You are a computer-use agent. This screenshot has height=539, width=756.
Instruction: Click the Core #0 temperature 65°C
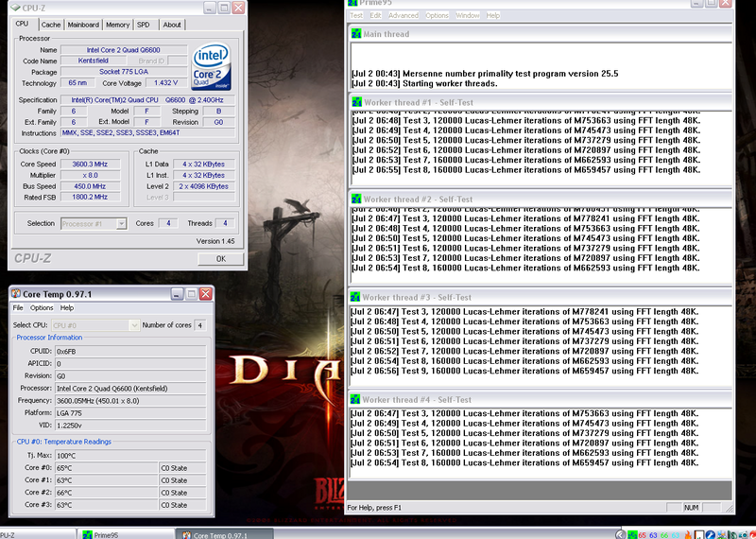(x=106, y=468)
